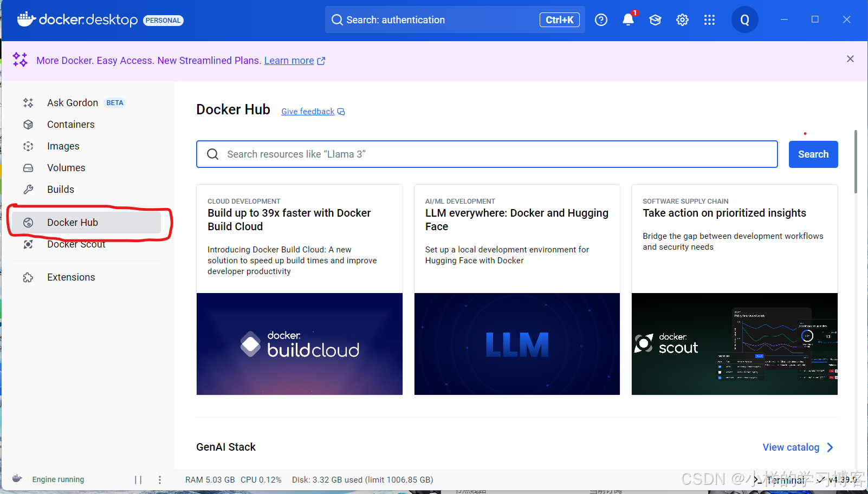The image size is (868, 494).
Task: Open the Extensions section
Action: 71,277
